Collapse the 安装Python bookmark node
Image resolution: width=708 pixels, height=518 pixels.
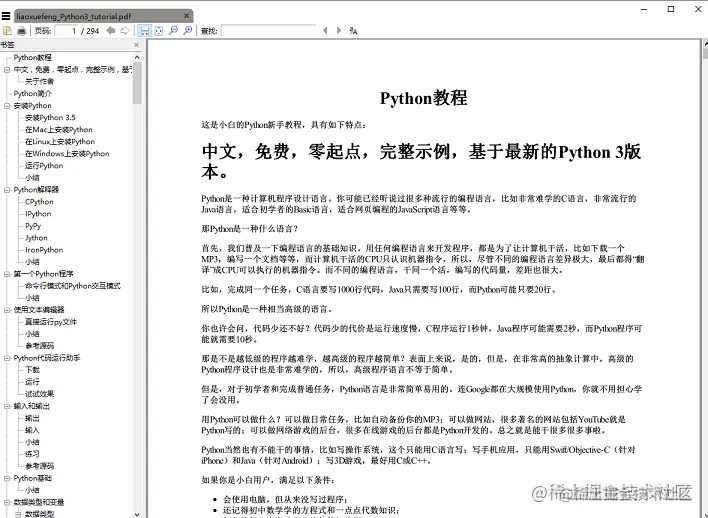tap(7, 106)
